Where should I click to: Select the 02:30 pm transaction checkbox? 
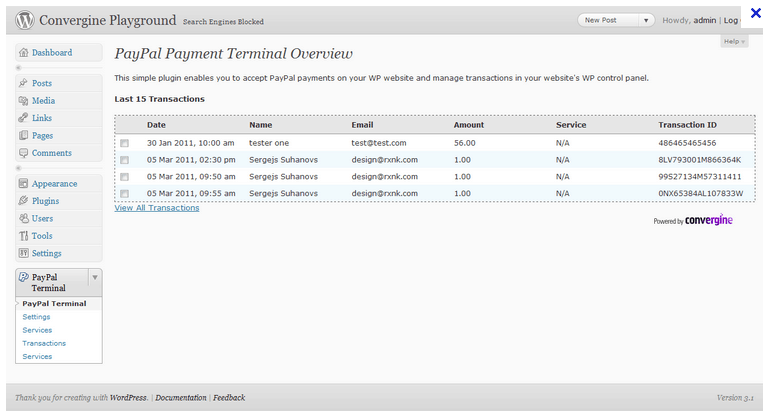point(124,160)
